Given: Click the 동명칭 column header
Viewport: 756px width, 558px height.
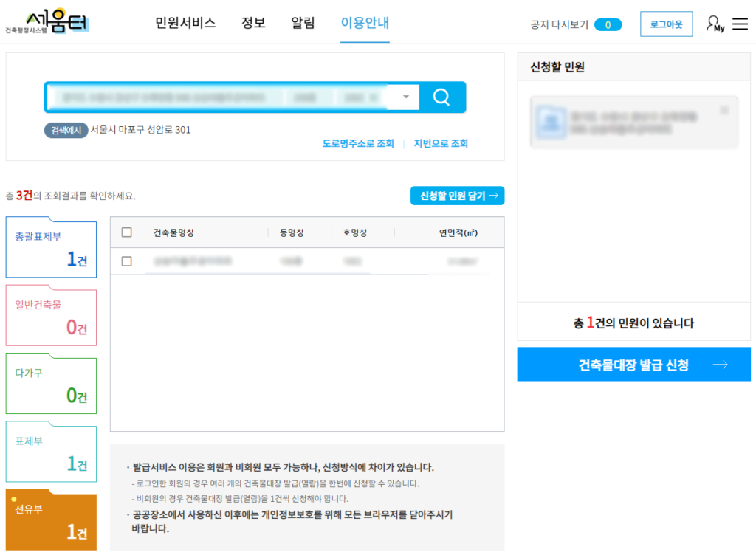Looking at the screenshot, I should [292, 232].
